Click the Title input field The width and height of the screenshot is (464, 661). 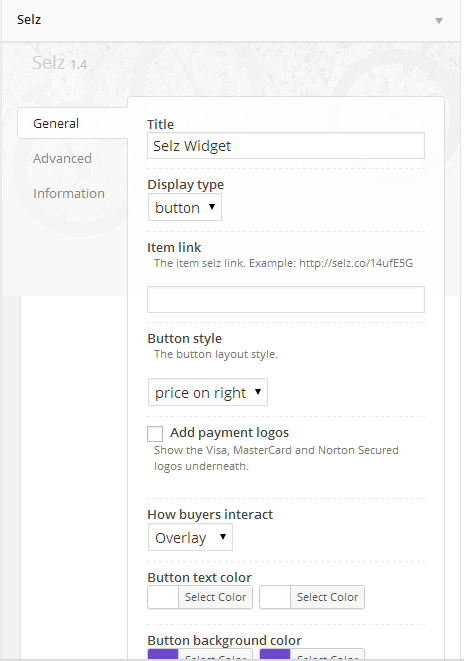click(286, 146)
